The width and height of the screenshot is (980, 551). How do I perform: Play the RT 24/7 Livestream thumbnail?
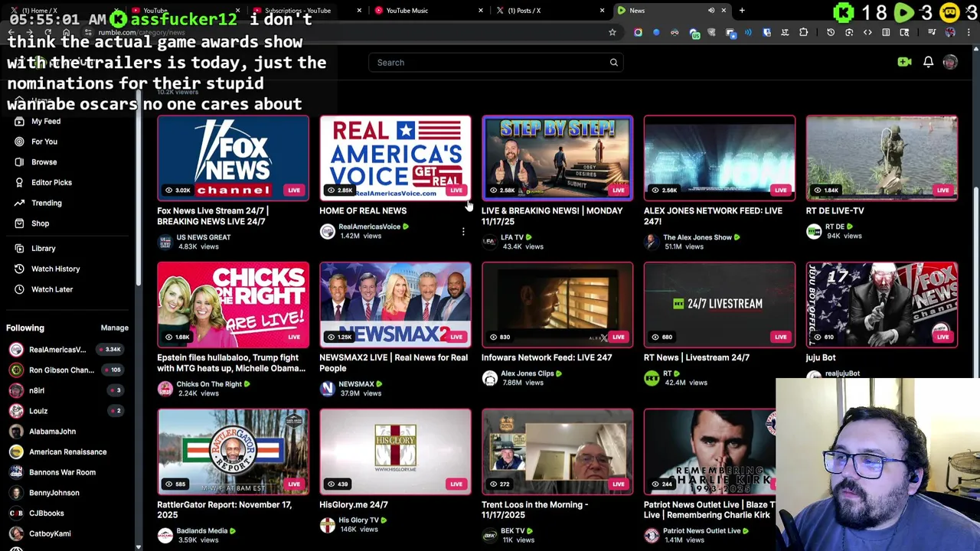point(719,305)
